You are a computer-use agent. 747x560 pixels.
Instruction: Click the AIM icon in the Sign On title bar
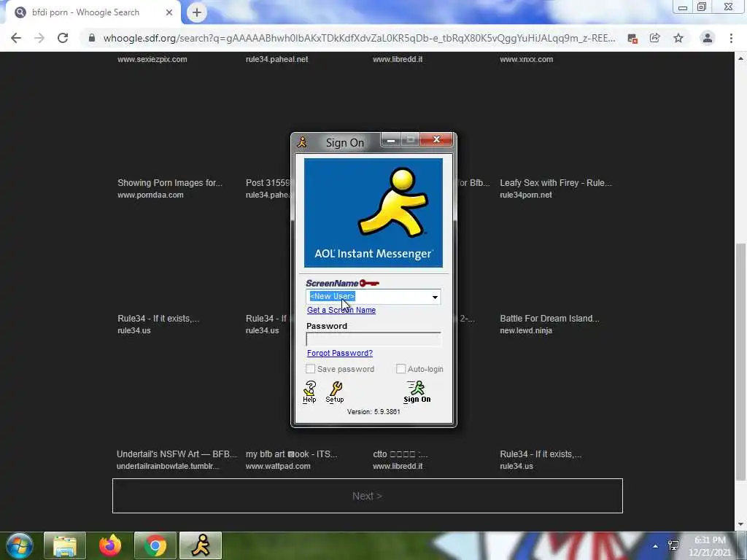pyautogui.click(x=302, y=142)
